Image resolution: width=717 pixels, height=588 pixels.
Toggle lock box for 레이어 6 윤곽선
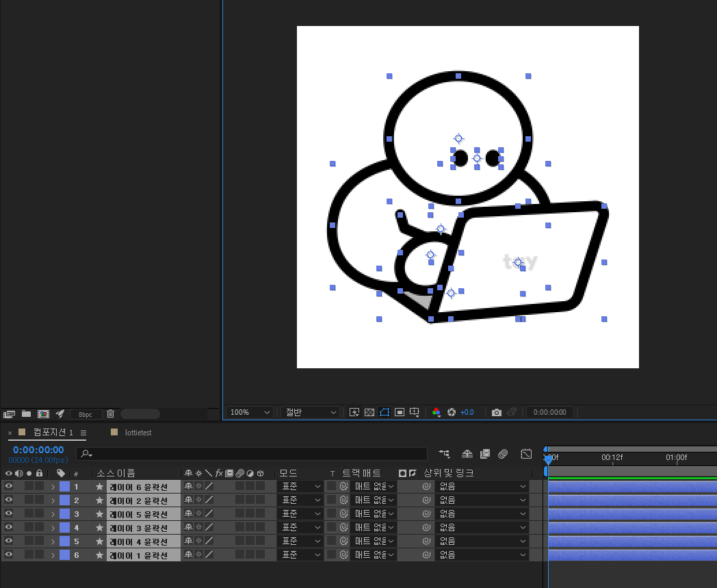click(x=39, y=487)
